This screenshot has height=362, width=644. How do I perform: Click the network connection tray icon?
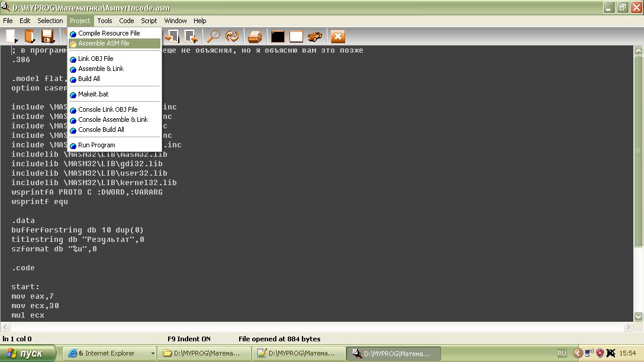[589, 353]
